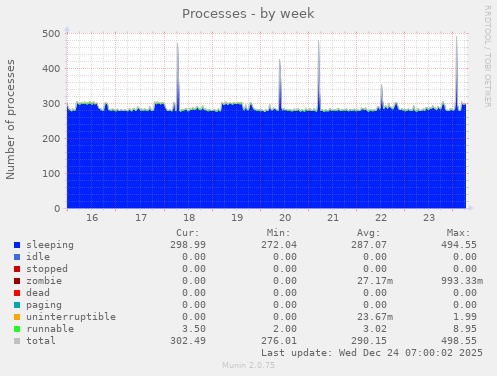Viewport: 497px width, 376px height.
Task: Click the y-axis label 500
Action: (51, 34)
